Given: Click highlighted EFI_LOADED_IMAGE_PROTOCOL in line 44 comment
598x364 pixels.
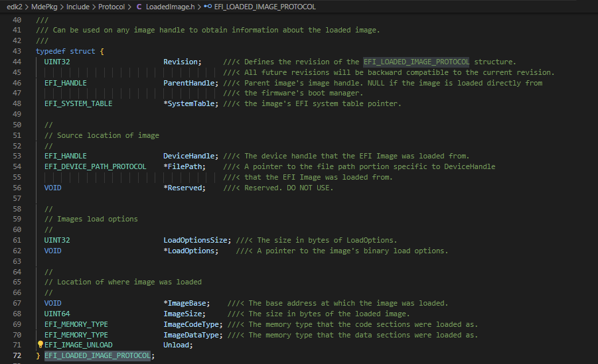Looking at the screenshot, I should pos(416,62).
